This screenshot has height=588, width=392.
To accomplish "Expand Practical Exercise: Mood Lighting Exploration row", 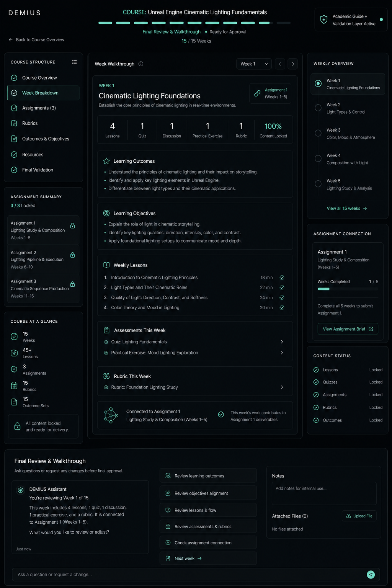I will tap(195, 353).
